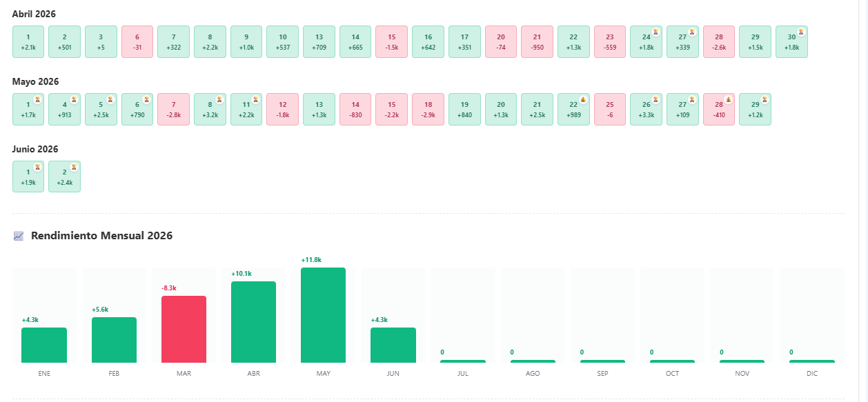Open the April 15 day with -1.5k
The image size is (868, 402).
[x=391, y=41]
